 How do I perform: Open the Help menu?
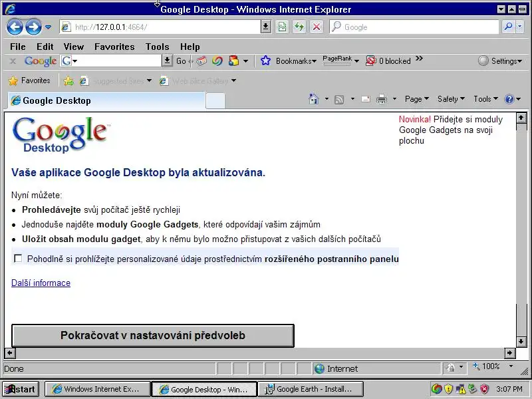point(190,47)
